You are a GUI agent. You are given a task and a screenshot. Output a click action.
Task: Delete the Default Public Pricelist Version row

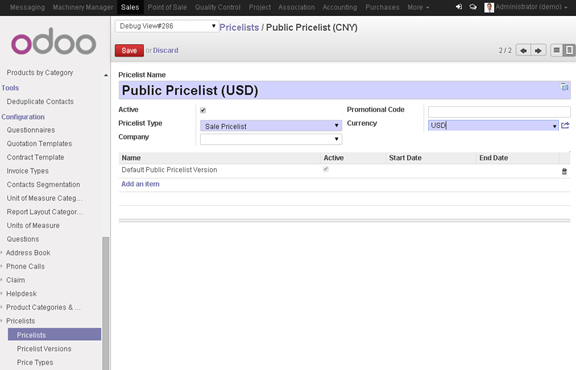click(x=564, y=171)
